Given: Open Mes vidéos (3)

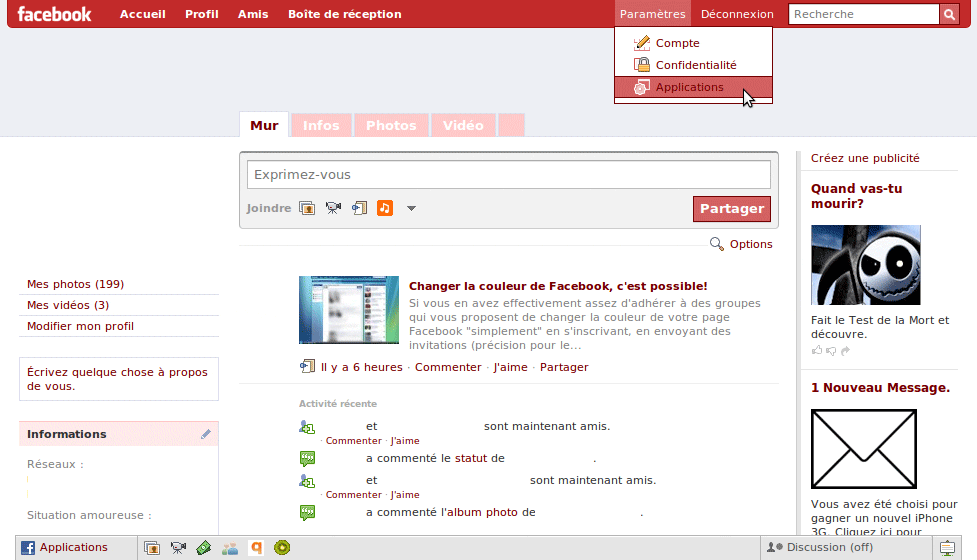Looking at the screenshot, I should 68,305.
